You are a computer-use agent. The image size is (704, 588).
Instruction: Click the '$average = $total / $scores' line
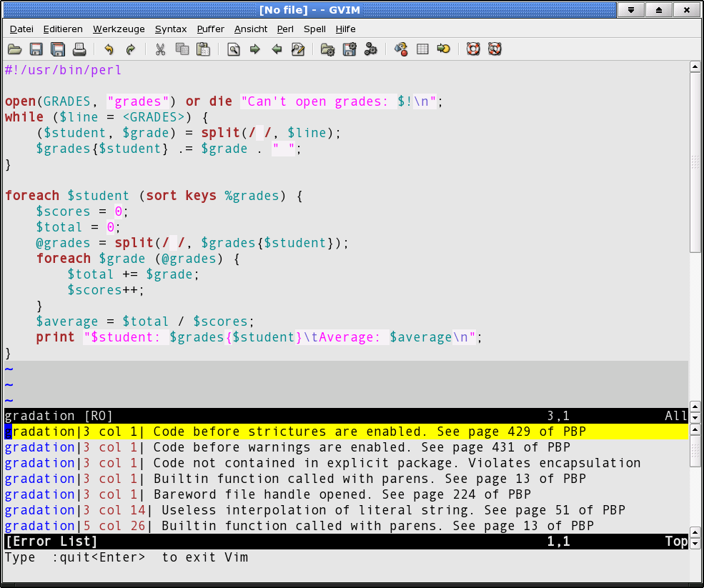pos(145,322)
